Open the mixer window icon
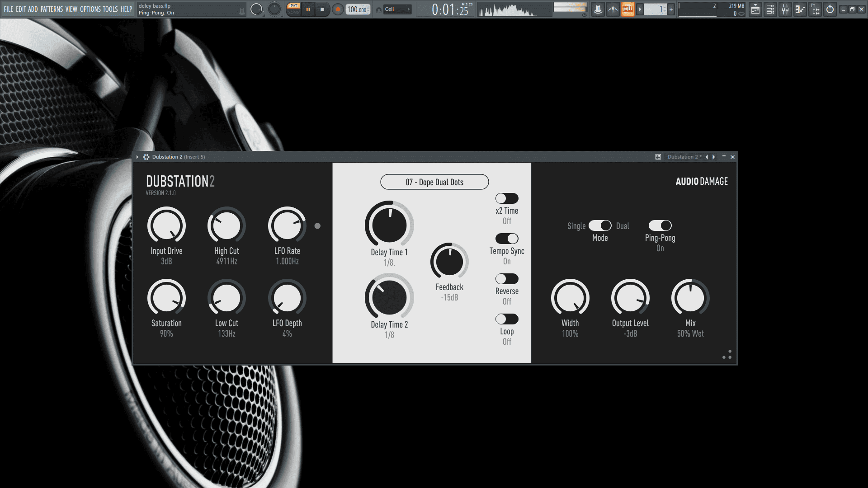Image resolution: width=868 pixels, height=488 pixels. tap(785, 9)
